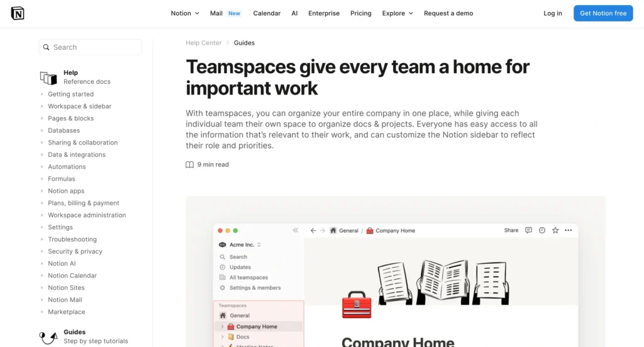The height and width of the screenshot is (347, 644).
Task: Expand the Pages & blocks section
Action: click(x=42, y=118)
